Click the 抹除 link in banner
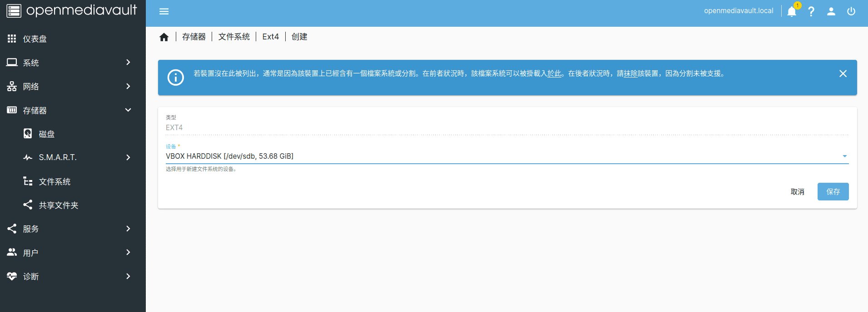 (630, 73)
